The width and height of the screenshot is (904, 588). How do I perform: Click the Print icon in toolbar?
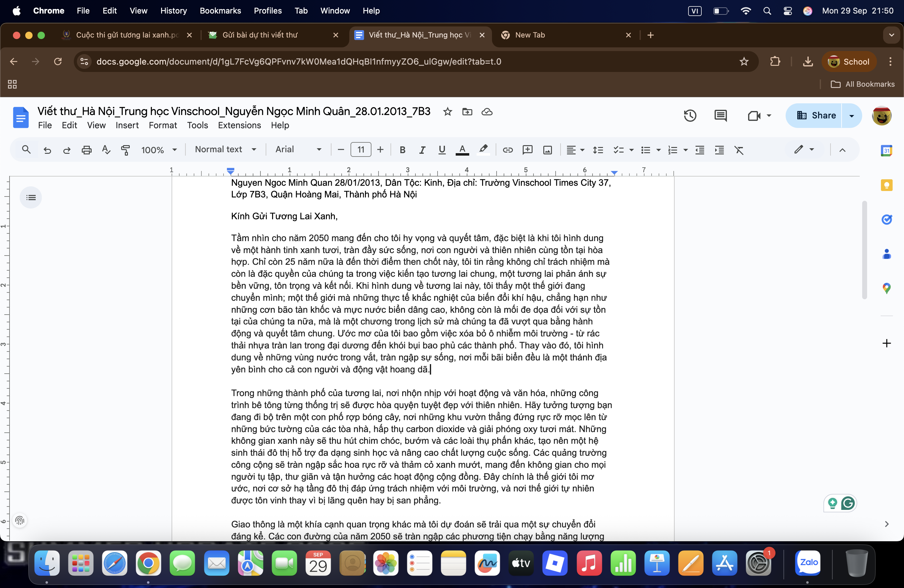pyautogui.click(x=87, y=150)
